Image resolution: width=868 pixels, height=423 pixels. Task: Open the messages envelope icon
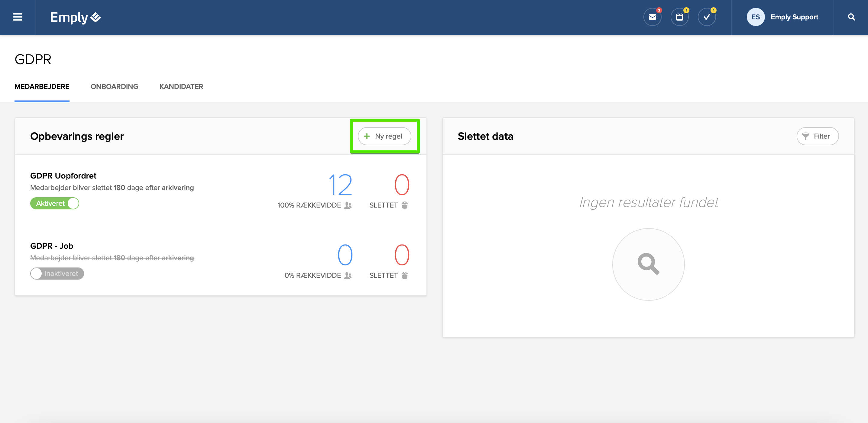point(652,17)
